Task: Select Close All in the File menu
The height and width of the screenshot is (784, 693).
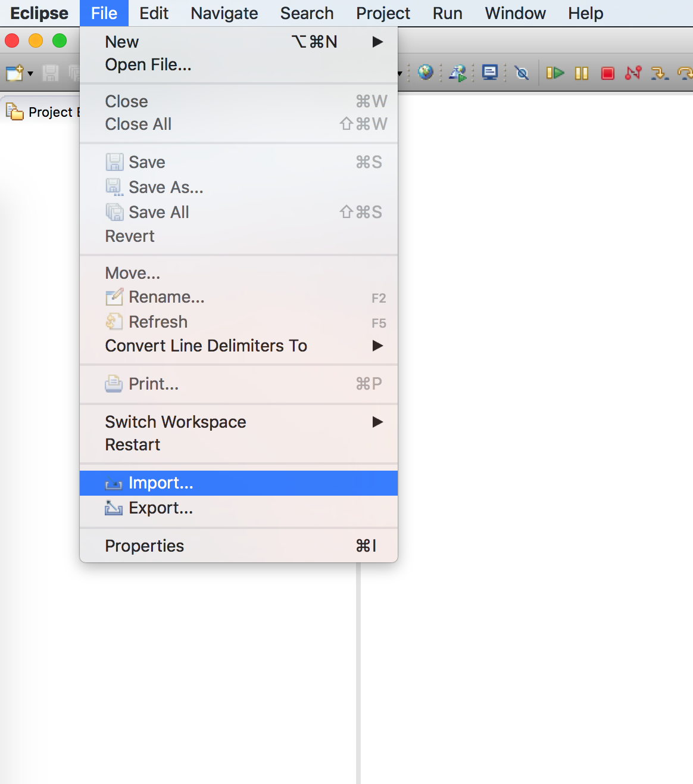Action: coord(239,124)
